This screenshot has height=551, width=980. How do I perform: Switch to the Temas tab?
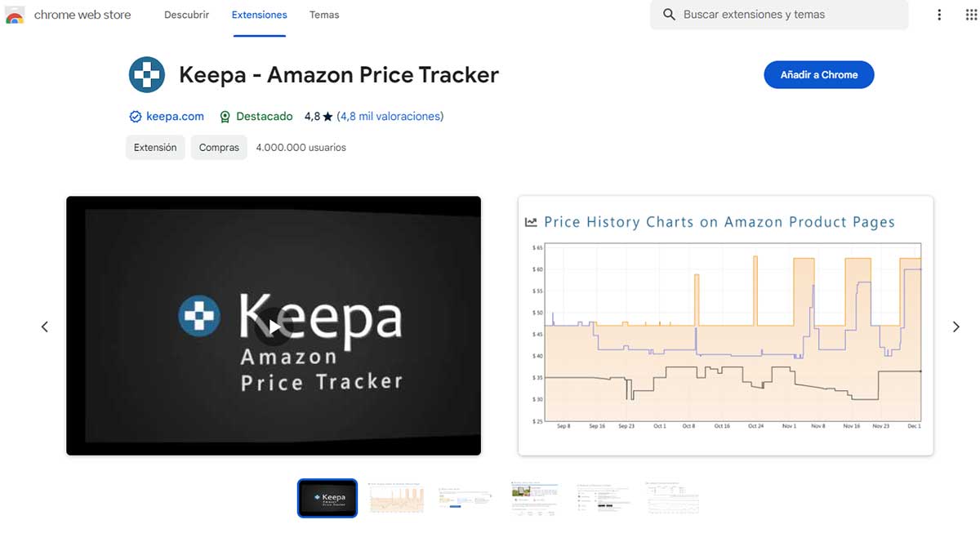324,15
